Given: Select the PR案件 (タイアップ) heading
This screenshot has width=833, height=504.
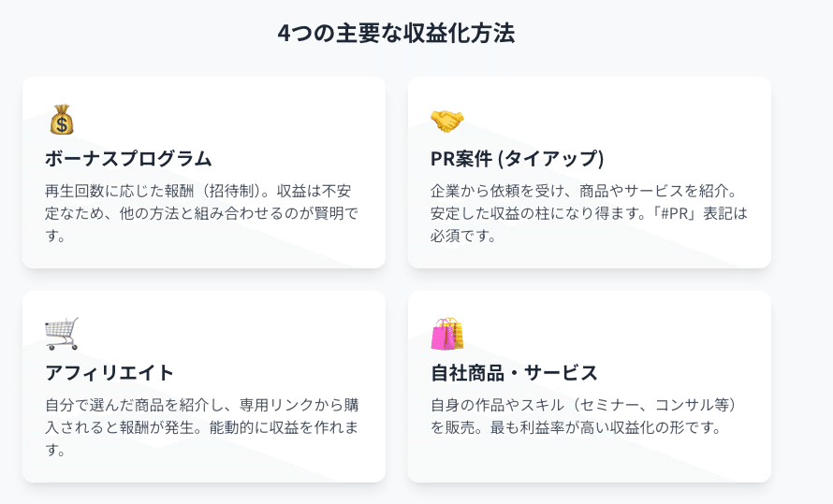Looking at the screenshot, I should coord(517,158).
